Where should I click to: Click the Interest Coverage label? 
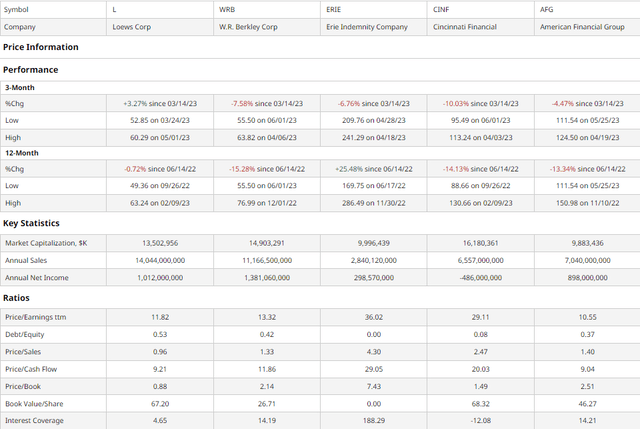pyautogui.click(x=34, y=420)
